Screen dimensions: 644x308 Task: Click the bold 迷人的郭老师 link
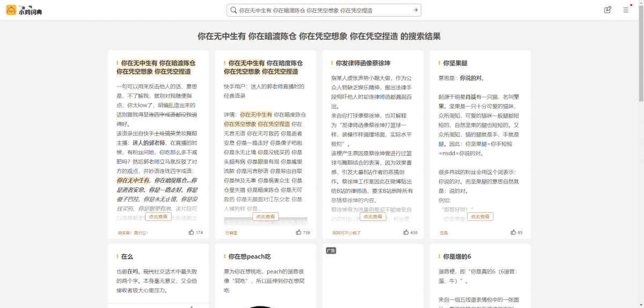[149, 143]
